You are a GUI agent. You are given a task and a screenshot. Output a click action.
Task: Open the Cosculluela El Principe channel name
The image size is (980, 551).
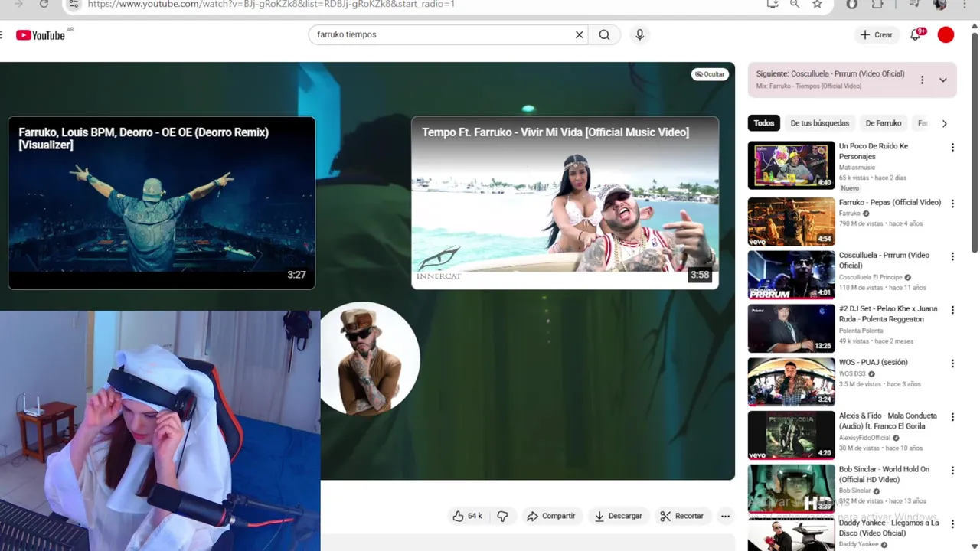tap(871, 277)
